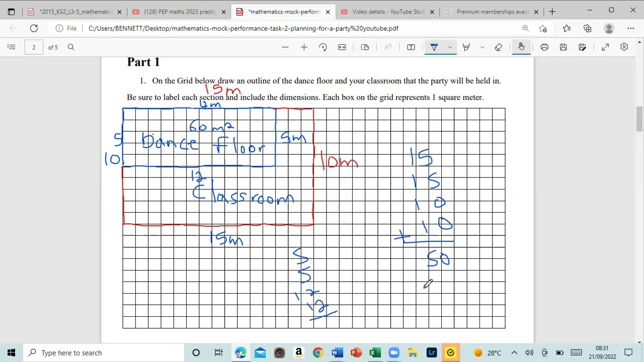This screenshot has width=644, height=362.
Task: Zoom in the PDF with plus button
Action: 304,47
